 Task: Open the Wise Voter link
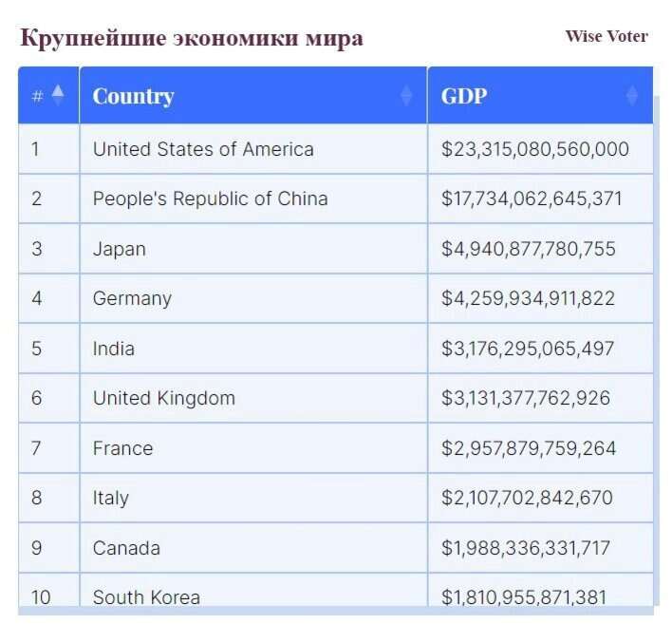pyautogui.click(x=606, y=36)
